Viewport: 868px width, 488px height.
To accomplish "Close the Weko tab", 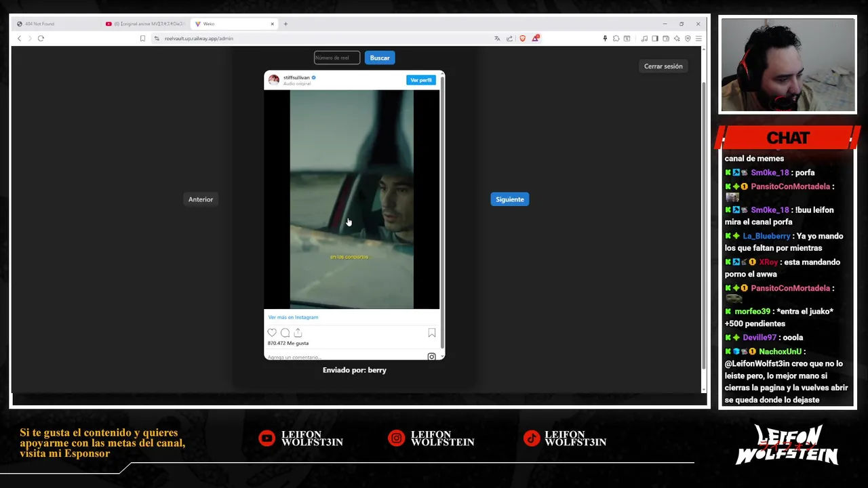I will (273, 24).
